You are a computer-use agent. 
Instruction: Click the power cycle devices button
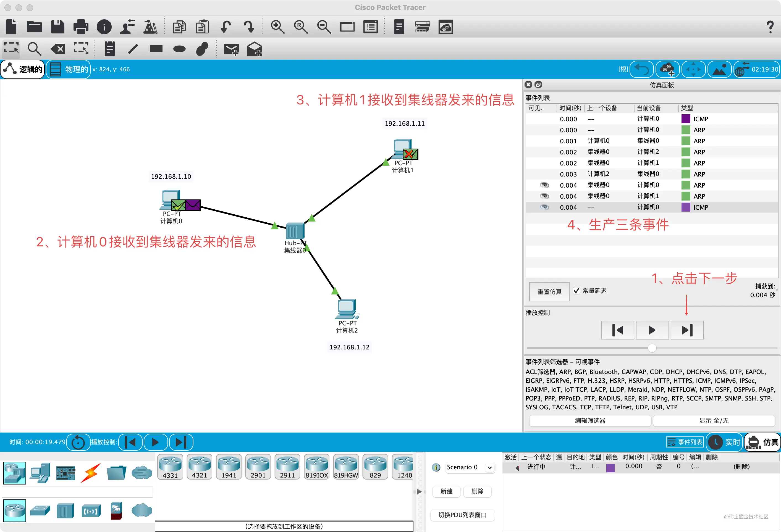click(78, 442)
